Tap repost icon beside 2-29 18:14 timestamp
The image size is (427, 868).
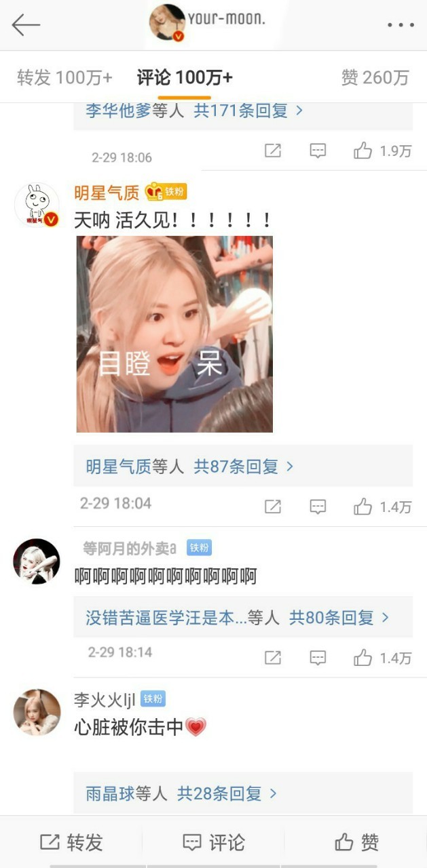pos(272,657)
